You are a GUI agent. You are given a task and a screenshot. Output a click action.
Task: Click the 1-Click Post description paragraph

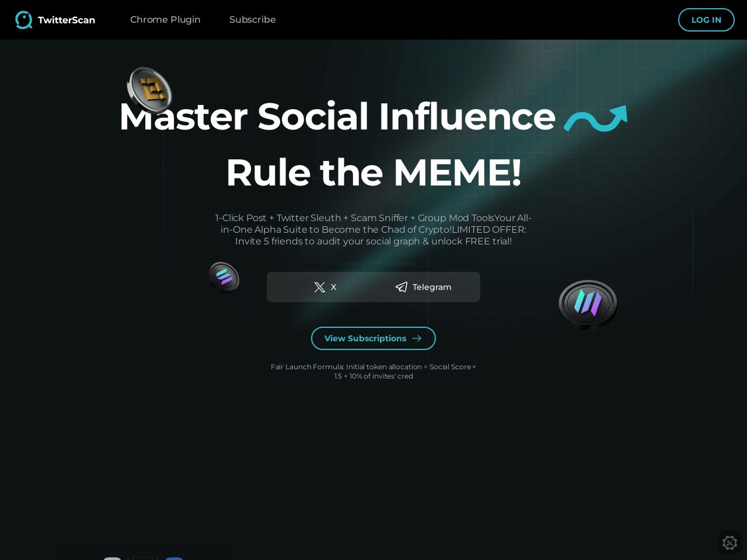point(373,229)
